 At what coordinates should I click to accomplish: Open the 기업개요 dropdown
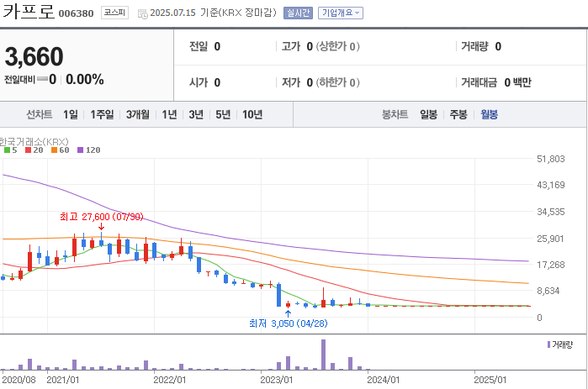(x=341, y=13)
